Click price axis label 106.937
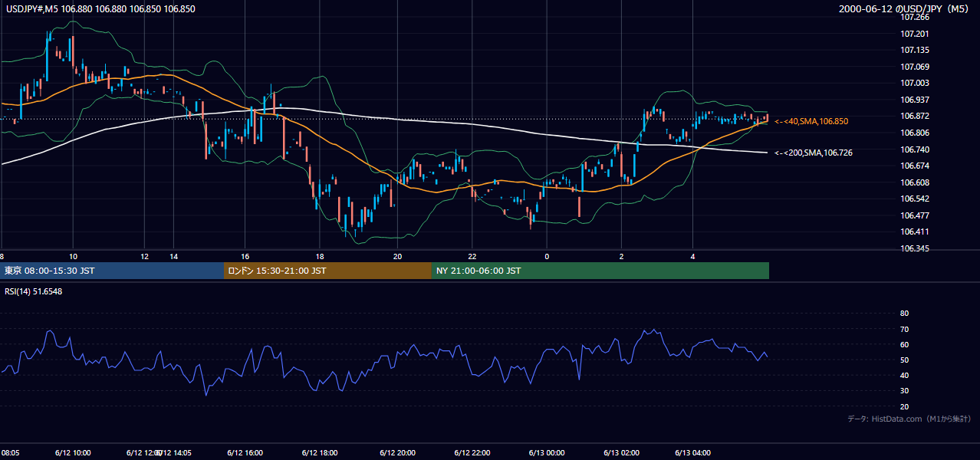Viewport: 980px width, 460px height. (914, 100)
